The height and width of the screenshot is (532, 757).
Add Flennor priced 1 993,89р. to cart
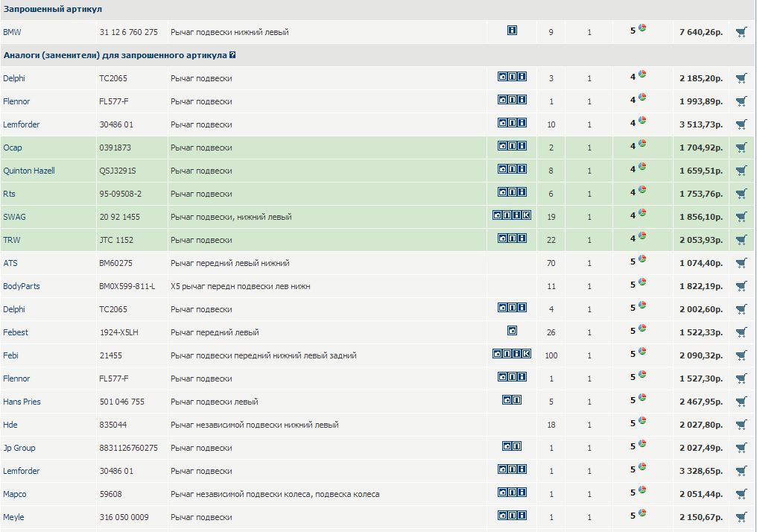coord(741,101)
